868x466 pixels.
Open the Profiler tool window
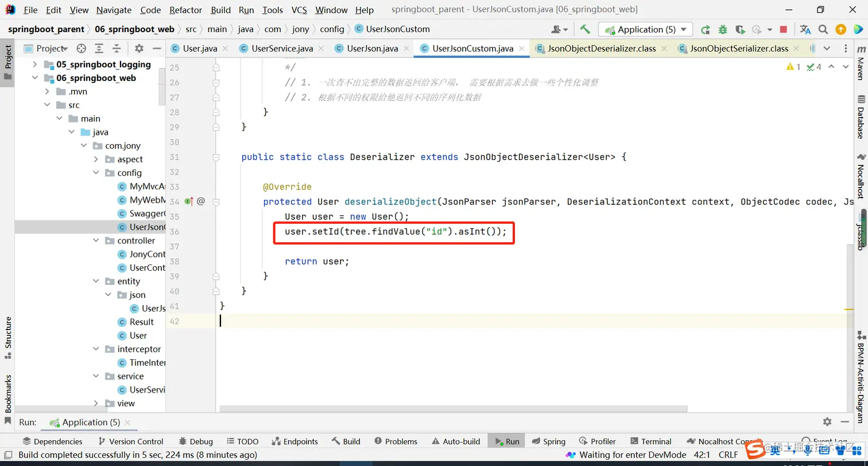[597, 441]
